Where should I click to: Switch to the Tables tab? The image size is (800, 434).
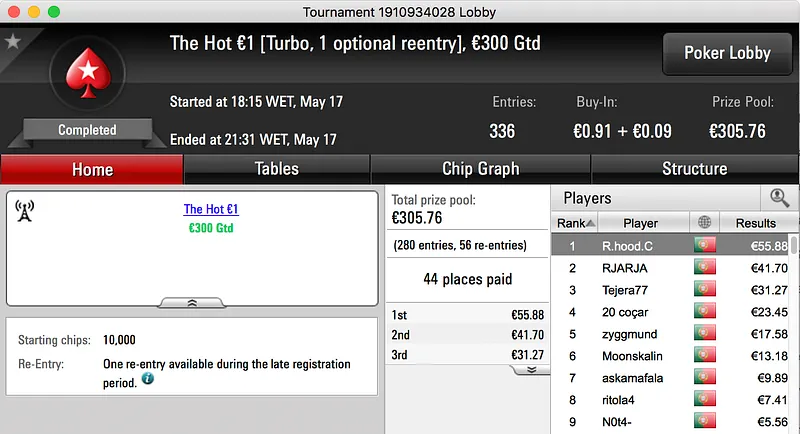(277, 169)
